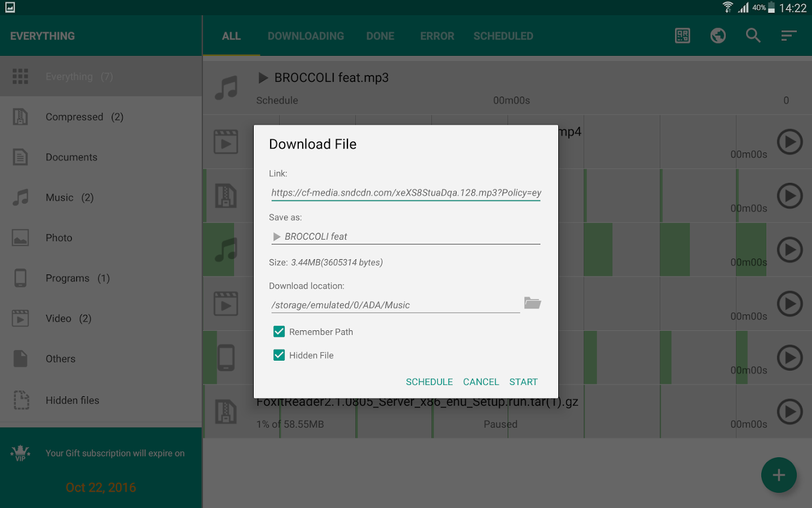
Task: Uncheck the Remember Path checkbox
Action: pyautogui.click(x=279, y=332)
